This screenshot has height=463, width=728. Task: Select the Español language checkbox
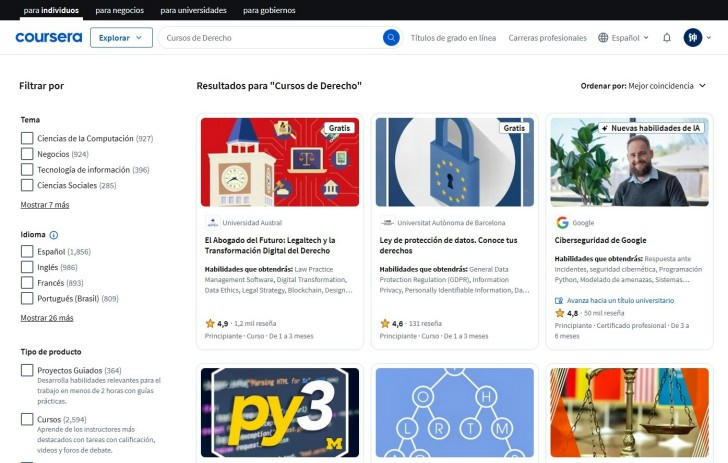(27, 252)
